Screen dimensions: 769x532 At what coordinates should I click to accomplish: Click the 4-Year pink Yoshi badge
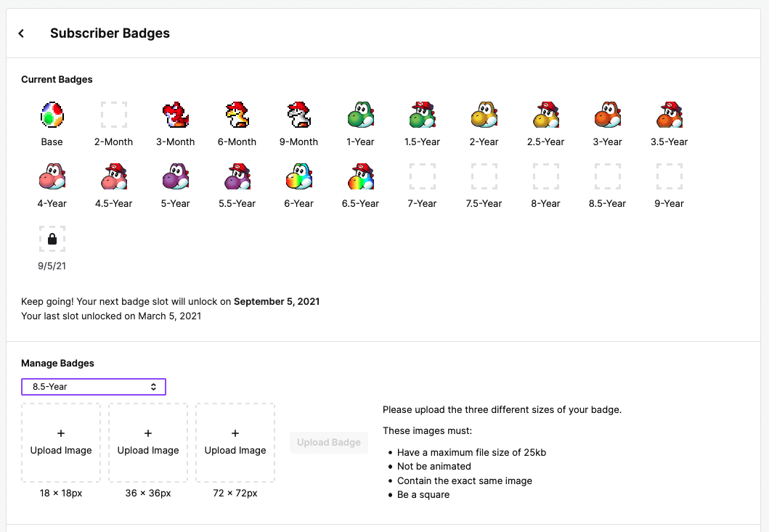52,176
